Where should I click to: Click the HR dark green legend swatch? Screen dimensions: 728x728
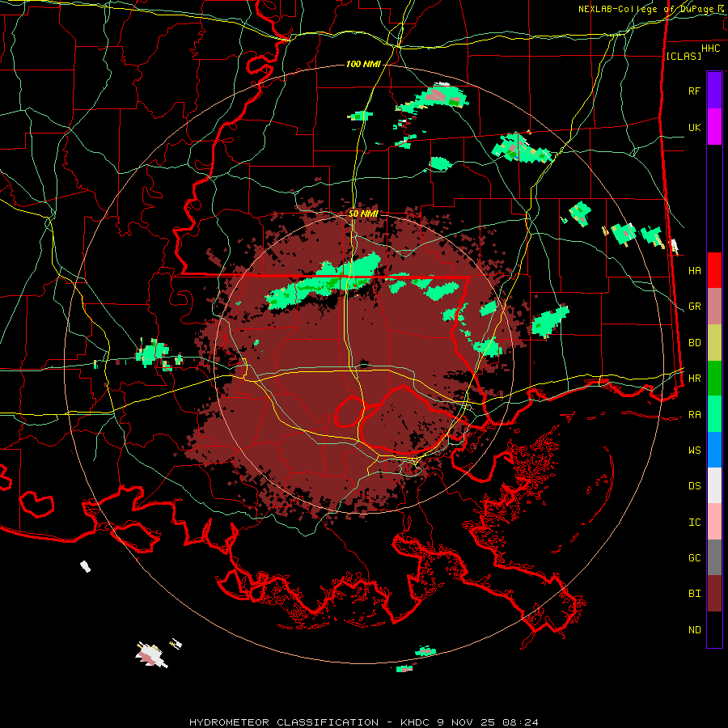(x=714, y=379)
